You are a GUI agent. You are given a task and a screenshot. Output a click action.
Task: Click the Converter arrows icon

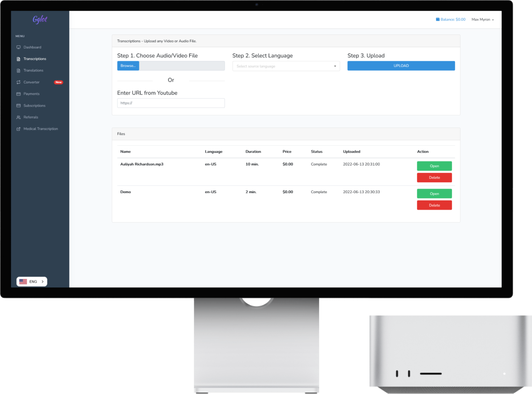(x=19, y=82)
